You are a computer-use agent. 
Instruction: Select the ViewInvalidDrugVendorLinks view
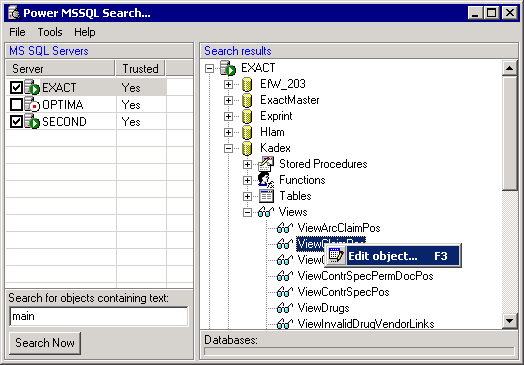pos(366,324)
